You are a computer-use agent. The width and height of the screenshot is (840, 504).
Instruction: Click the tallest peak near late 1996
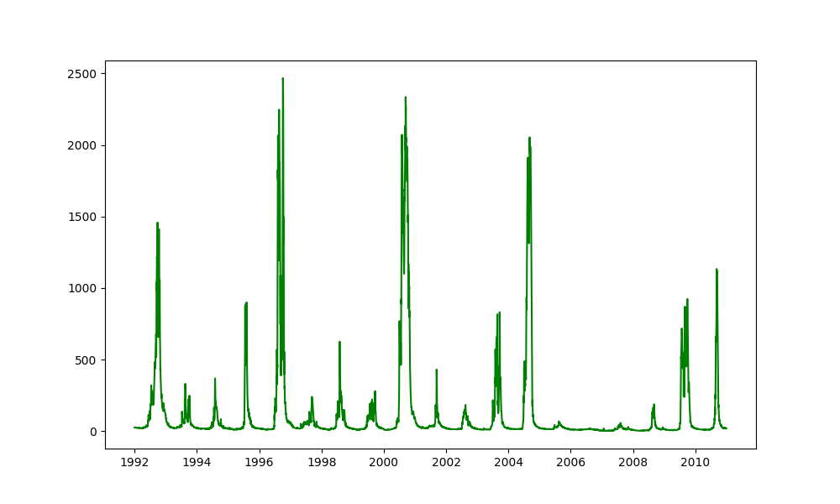tap(283, 79)
